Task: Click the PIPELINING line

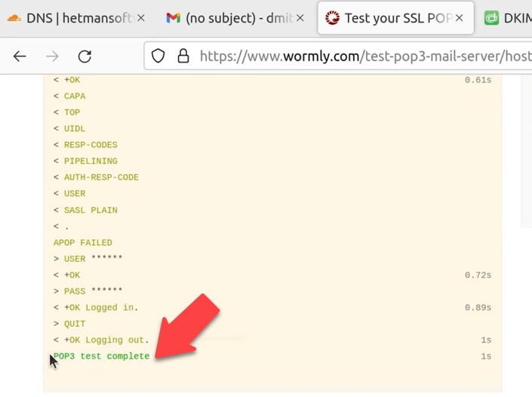Action: 85,162
